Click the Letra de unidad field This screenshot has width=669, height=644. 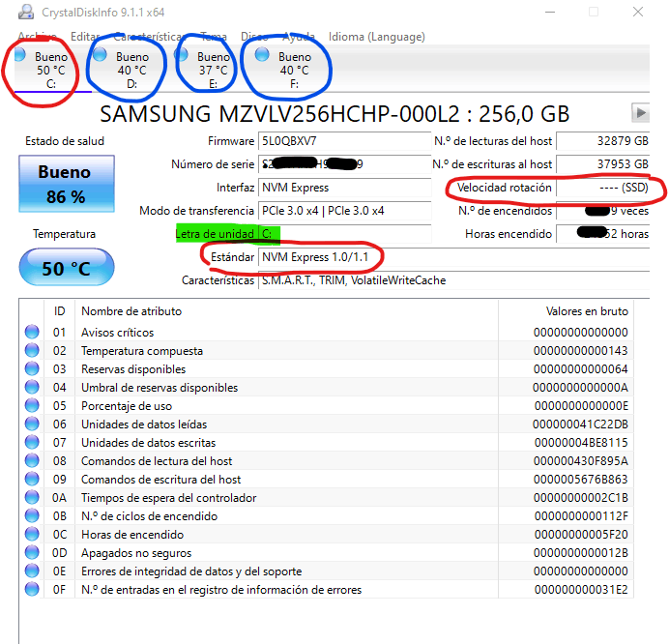[x=345, y=234]
